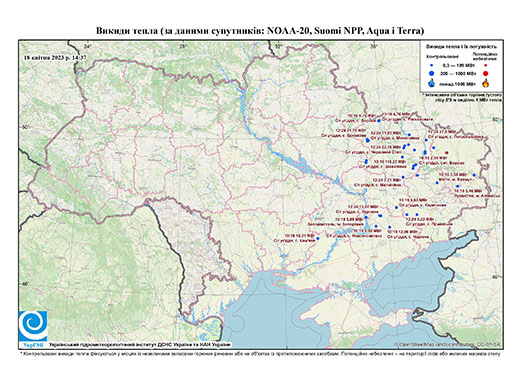Click the small red dot legend symbol
The height and width of the screenshot is (368, 520).
(486, 65)
